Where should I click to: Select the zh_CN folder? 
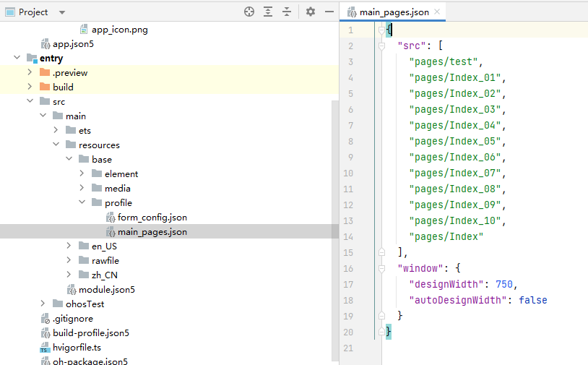105,275
